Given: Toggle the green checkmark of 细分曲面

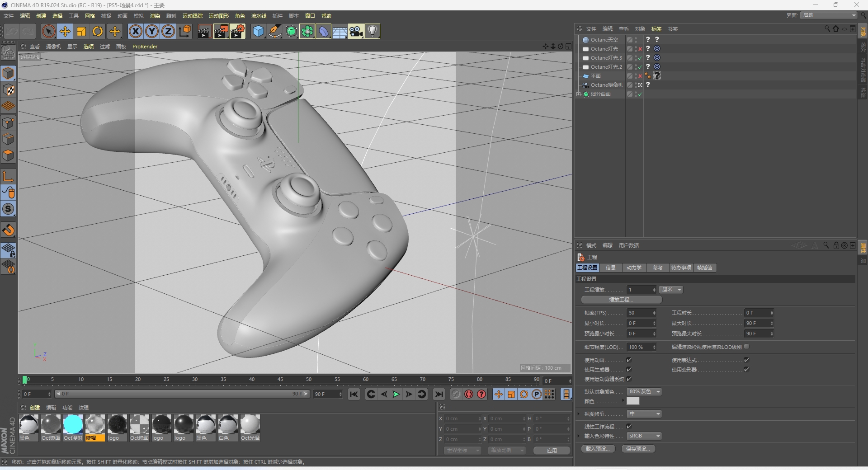Looking at the screenshot, I should 640,94.
